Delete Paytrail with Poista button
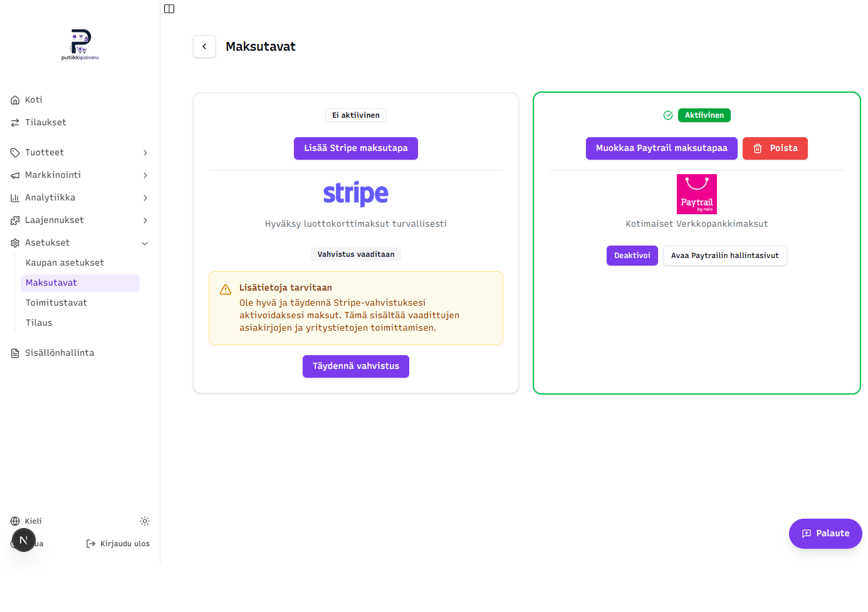868x612 pixels. click(775, 148)
